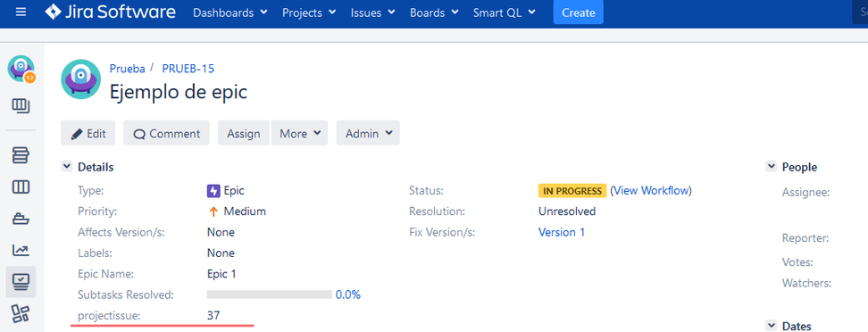
Task: Open the Issues monitor icon in sidebar
Action: click(21, 282)
